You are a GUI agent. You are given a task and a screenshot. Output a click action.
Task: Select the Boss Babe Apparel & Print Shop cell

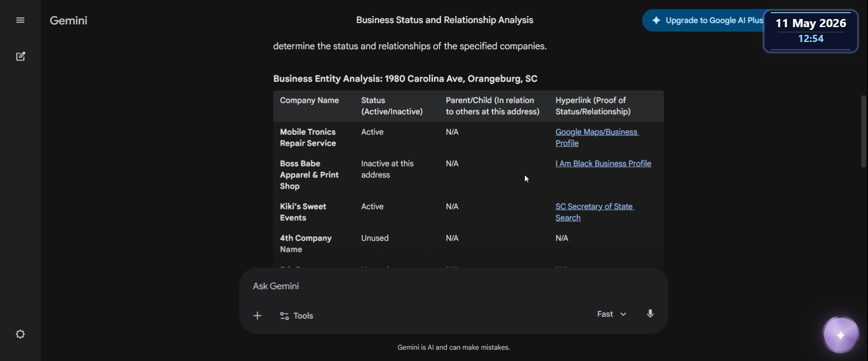[x=309, y=175]
